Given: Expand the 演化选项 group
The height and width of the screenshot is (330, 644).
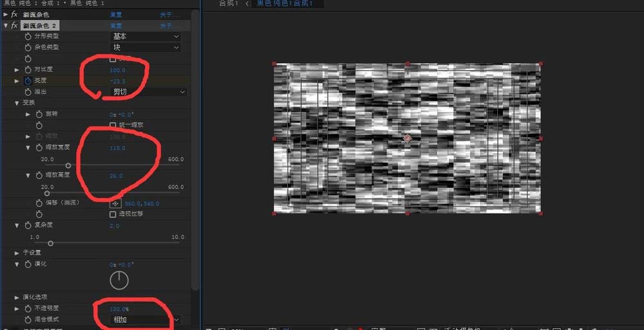Looking at the screenshot, I should [x=17, y=297].
